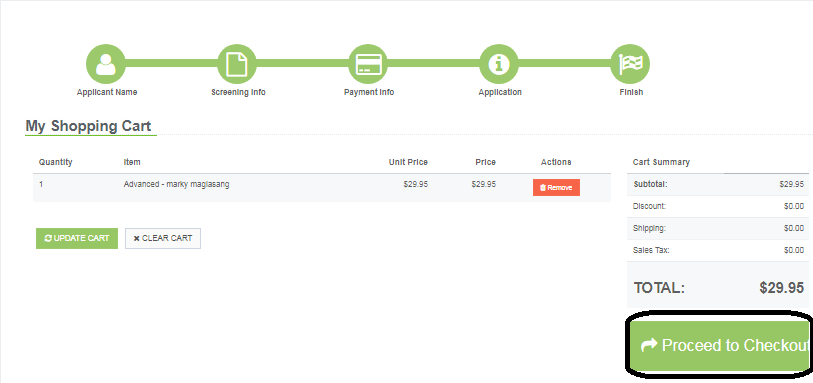Clear the shopping cart
The image size is (813, 383).
point(163,238)
